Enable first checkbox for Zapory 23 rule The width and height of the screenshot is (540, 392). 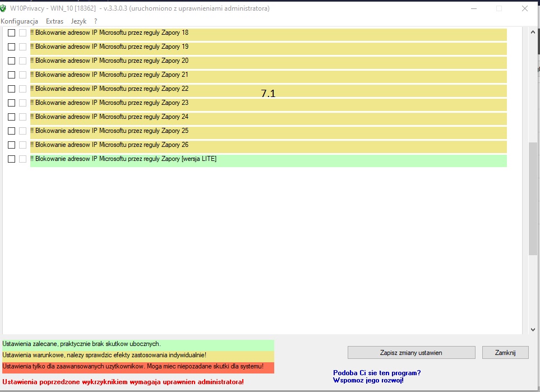[11, 103]
